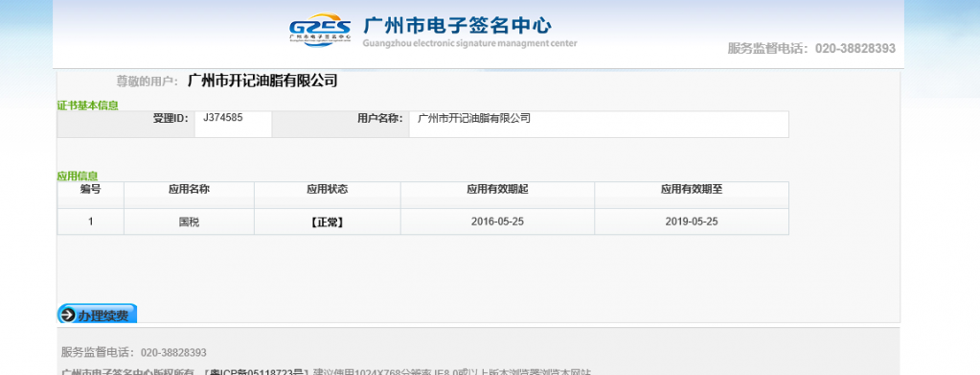Click the header 服务监督电话 020-38828393 text
980x375 pixels.
pos(811,48)
